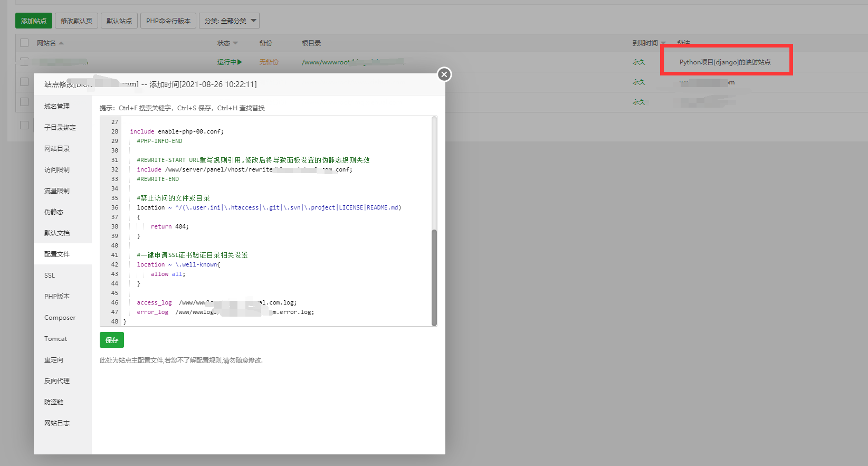Open the 反向代理 tab
The image size is (868, 466).
point(63,381)
